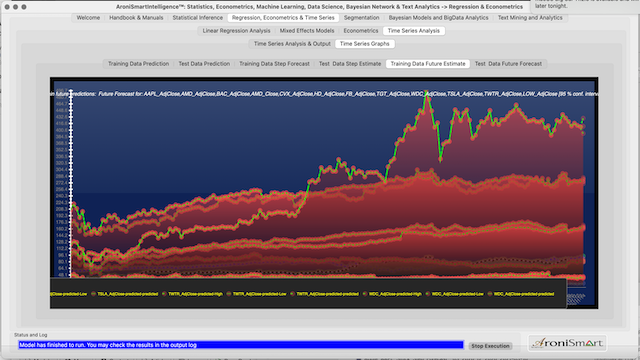Click TWTR_AdjClose-predicted-predicted legend marker

pyautogui.click(x=292, y=294)
